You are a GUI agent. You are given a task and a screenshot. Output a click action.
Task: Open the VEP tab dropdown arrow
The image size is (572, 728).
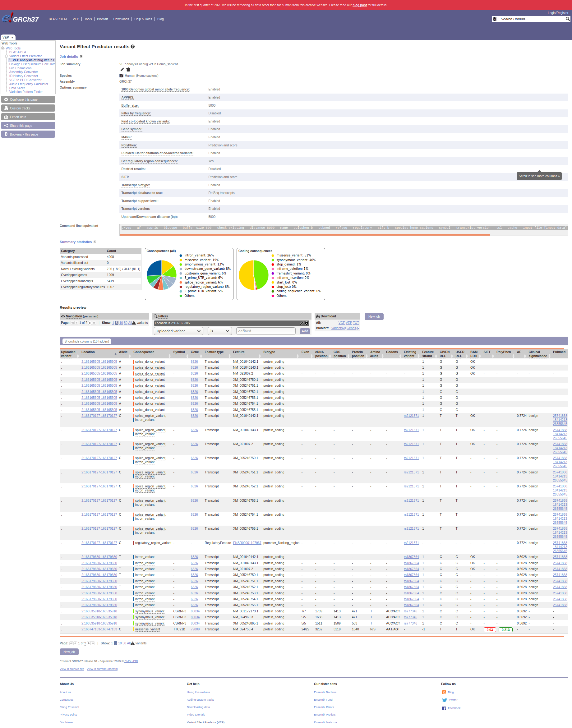click(x=12, y=38)
